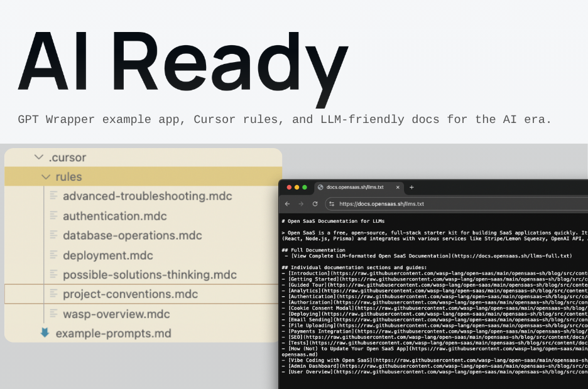Click the favicon on the docs.opensaas.sh tab
The height and width of the screenshot is (389, 588).
coord(320,187)
